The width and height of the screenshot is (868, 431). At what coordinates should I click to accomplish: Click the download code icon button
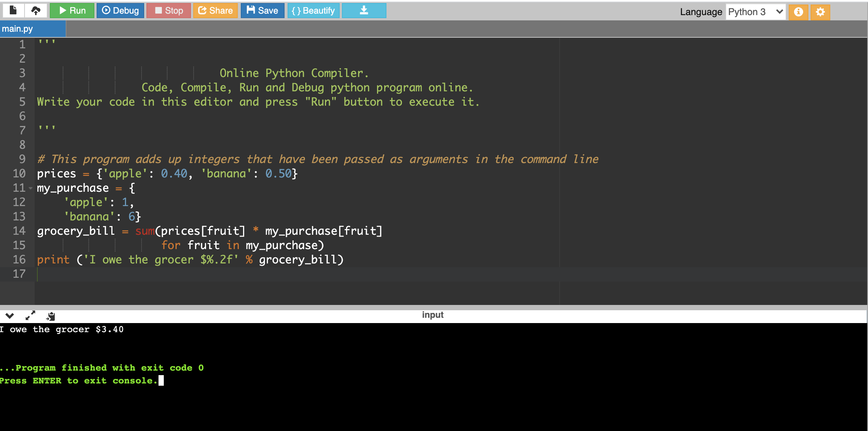[364, 11]
